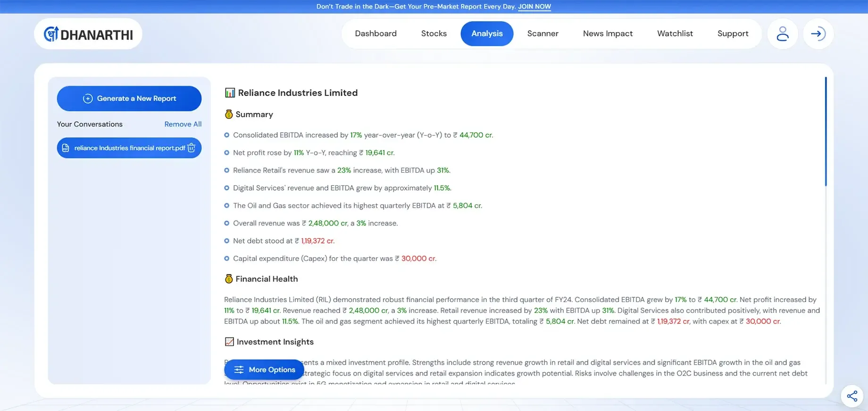Image resolution: width=868 pixels, height=411 pixels.
Task: Click the Investment Insights heading
Action: click(275, 342)
